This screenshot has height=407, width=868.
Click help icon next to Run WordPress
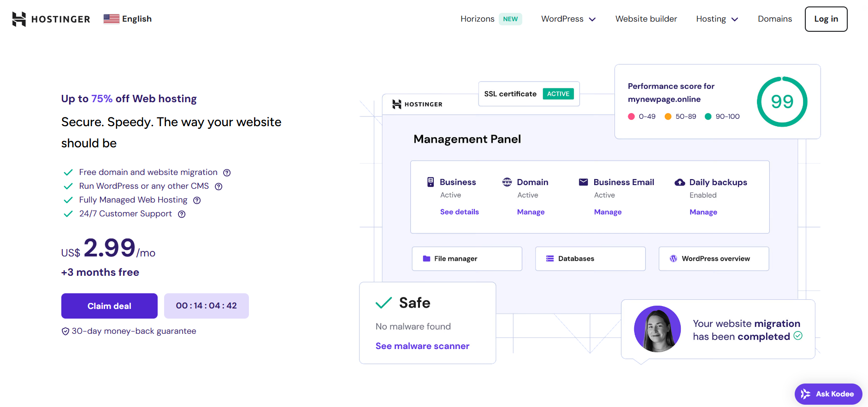click(x=218, y=186)
